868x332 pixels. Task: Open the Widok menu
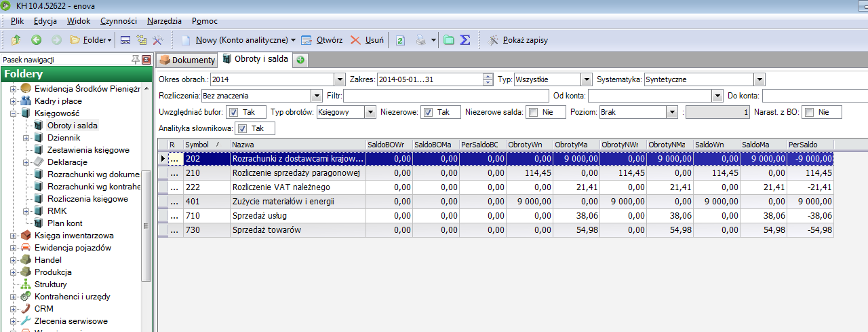pyautogui.click(x=79, y=21)
